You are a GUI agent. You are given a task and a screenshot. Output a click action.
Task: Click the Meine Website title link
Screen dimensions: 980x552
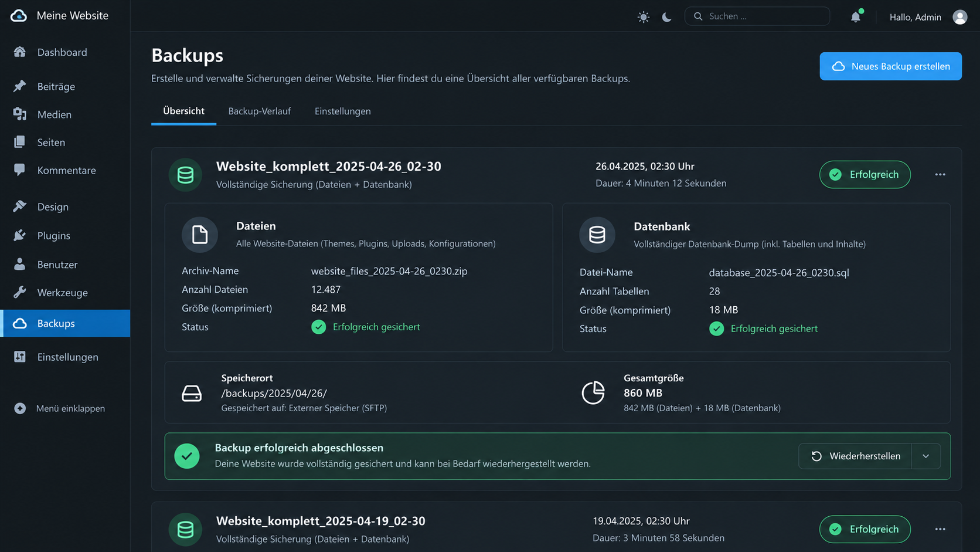point(73,16)
